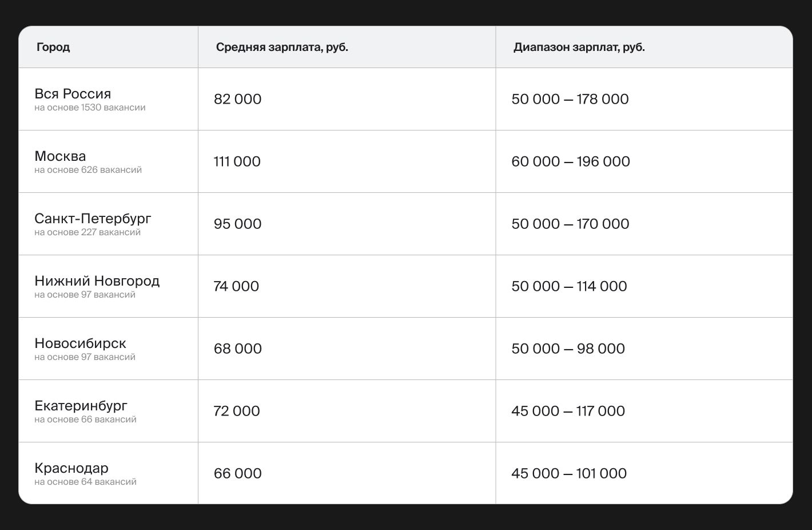Select the "Краснодар" city cell

pyautogui.click(x=71, y=468)
